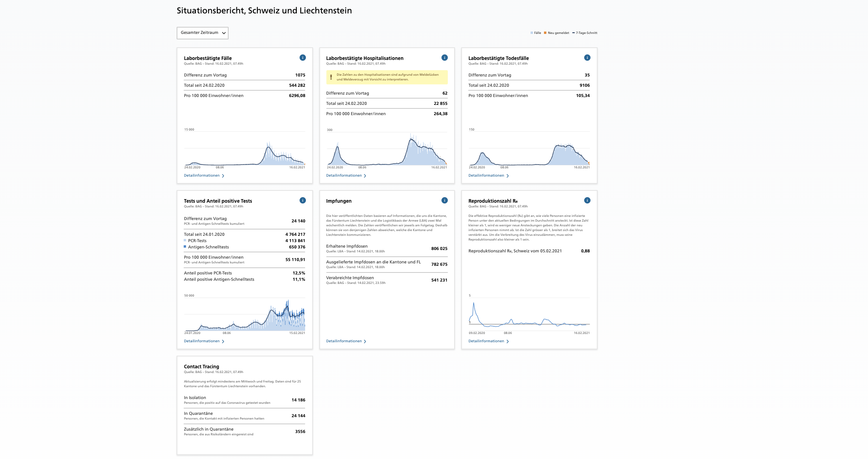868x459 pixels.
Task: Click info icon on Laborbestätigte Todesfälle card
Action: pyautogui.click(x=587, y=58)
